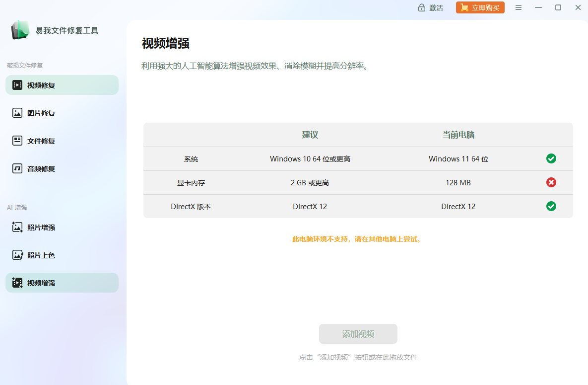Click the green check in DirectX 版本 row
The height and width of the screenshot is (385, 588).
(551, 206)
